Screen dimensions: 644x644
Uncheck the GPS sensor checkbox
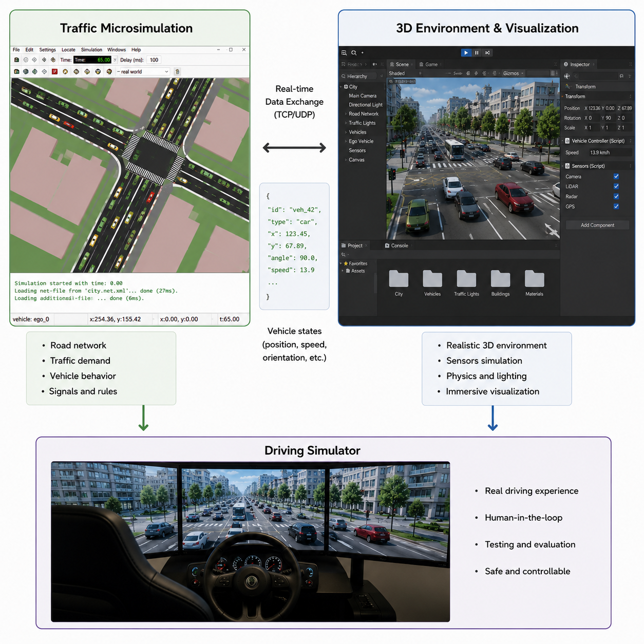(616, 206)
